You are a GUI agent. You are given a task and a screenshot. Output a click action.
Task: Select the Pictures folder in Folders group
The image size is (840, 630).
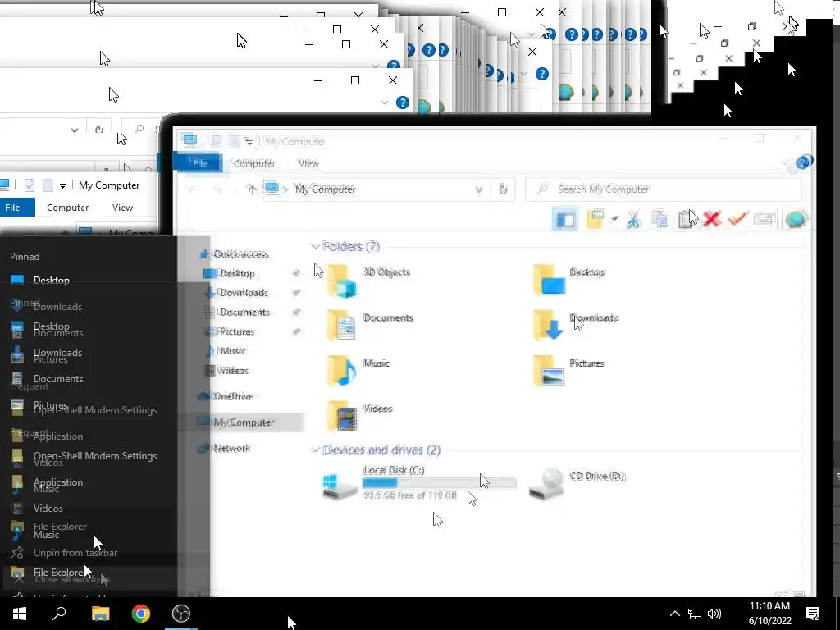pos(568,371)
